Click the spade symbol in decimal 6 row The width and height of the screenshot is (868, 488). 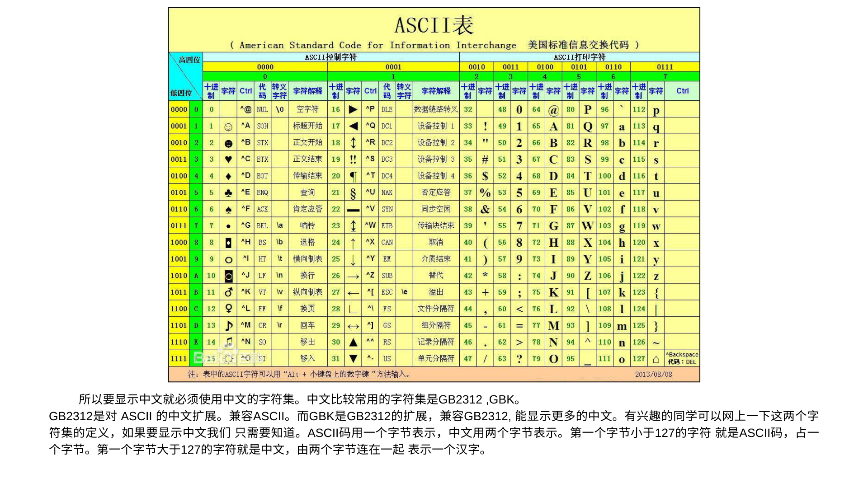[x=228, y=210]
